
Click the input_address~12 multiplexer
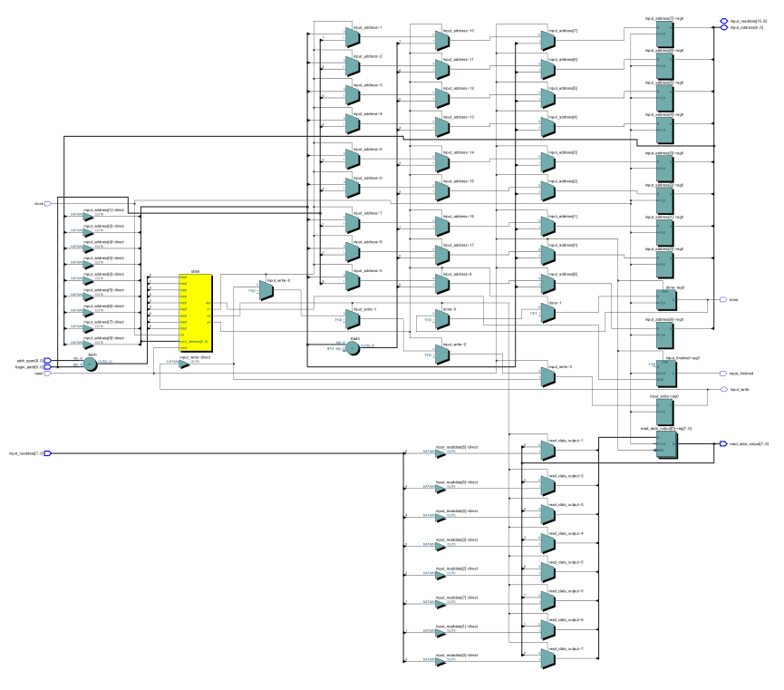click(x=442, y=98)
